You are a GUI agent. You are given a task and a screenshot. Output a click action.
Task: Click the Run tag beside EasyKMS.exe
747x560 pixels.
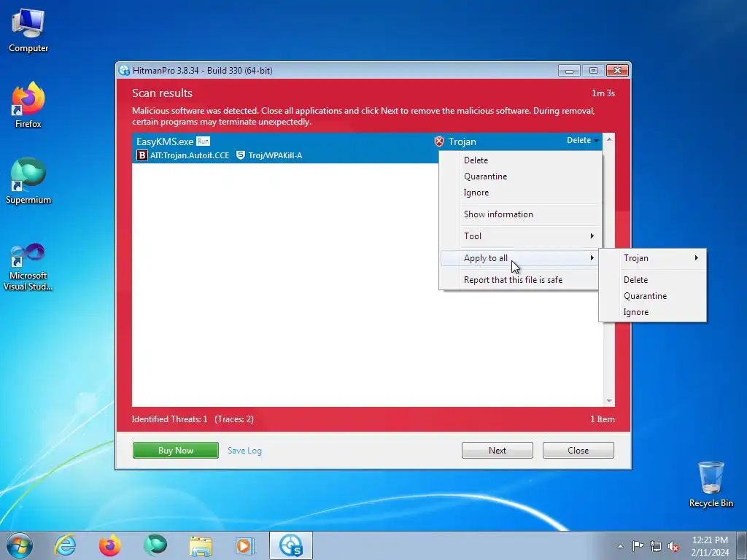[203, 141]
